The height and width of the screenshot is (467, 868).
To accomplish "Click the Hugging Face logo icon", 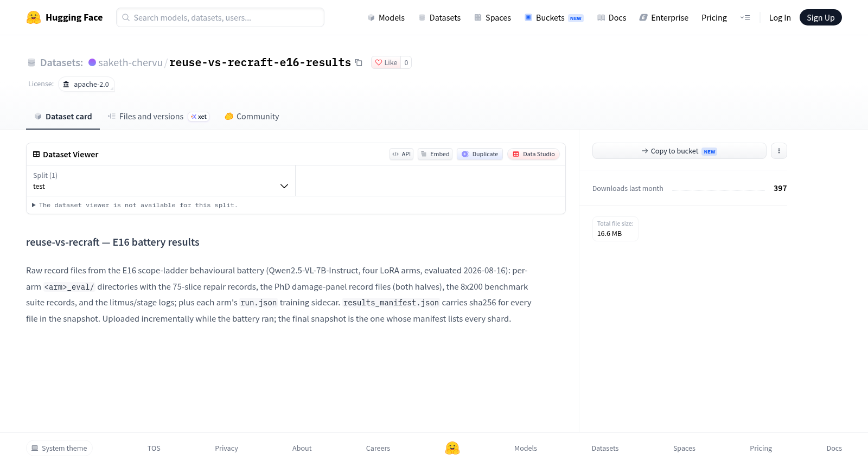I will click(x=34, y=17).
